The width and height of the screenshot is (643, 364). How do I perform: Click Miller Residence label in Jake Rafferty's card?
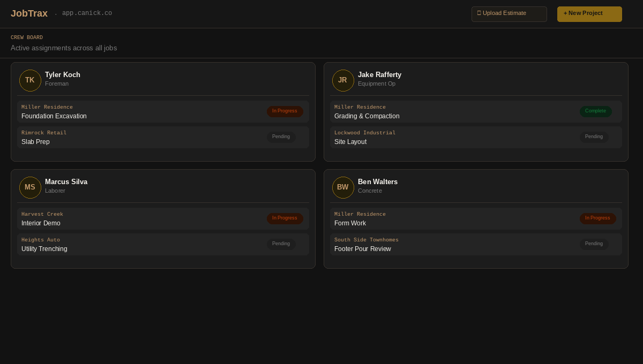pyautogui.click(x=360, y=107)
